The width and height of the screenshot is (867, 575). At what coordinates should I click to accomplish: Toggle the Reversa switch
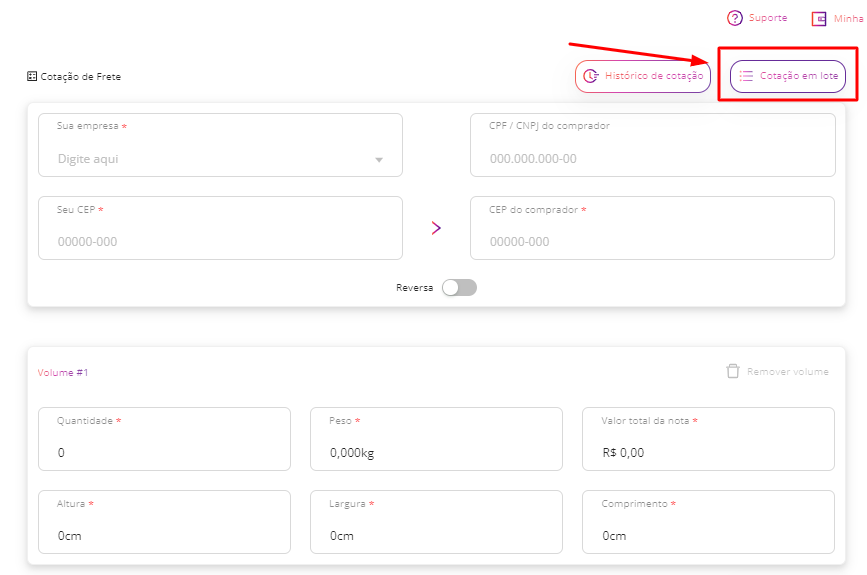[459, 288]
